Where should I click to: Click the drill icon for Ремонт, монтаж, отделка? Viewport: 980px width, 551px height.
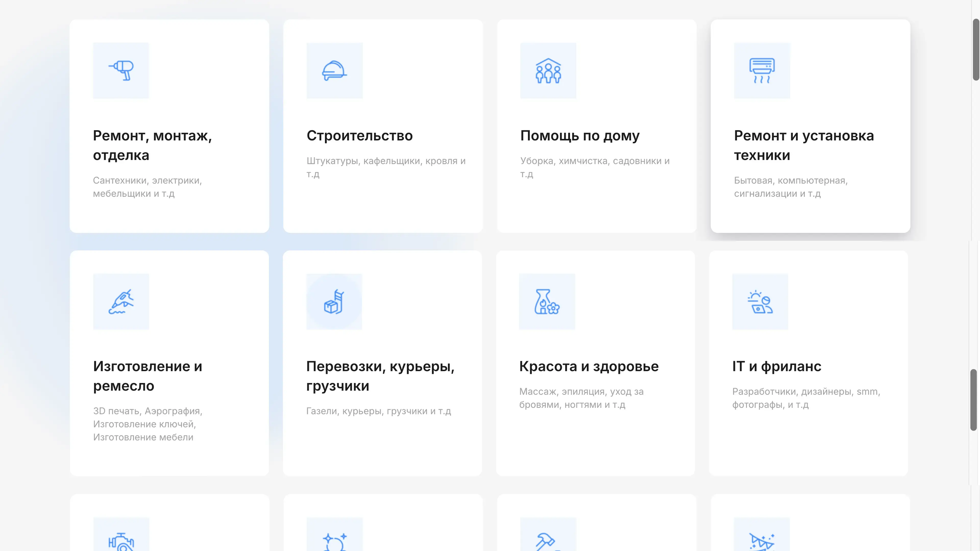tap(121, 70)
